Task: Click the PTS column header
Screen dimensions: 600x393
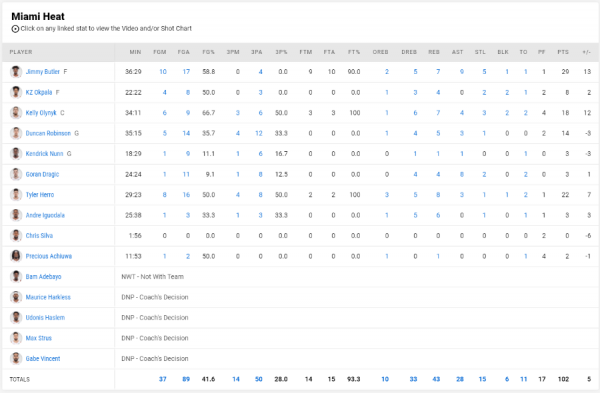Action: click(563, 52)
